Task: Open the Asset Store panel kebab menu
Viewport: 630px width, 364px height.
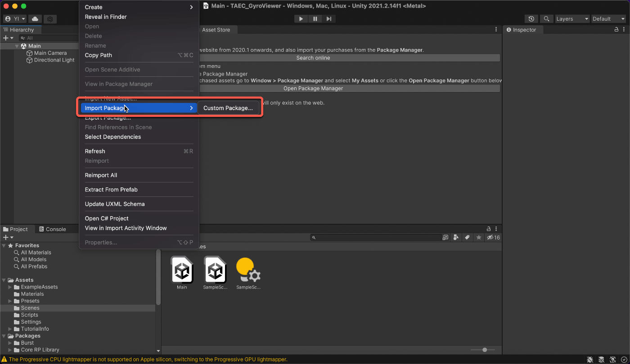Action: (496, 30)
